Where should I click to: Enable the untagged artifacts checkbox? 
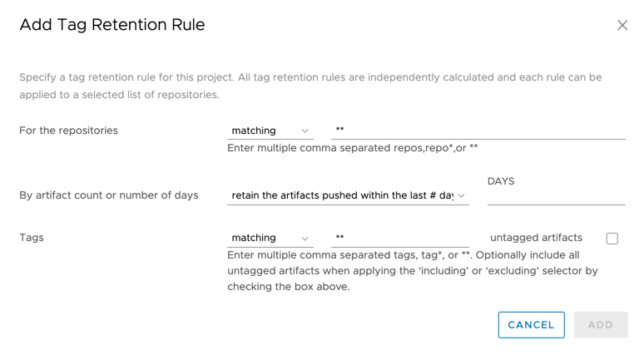pos(612,239)
